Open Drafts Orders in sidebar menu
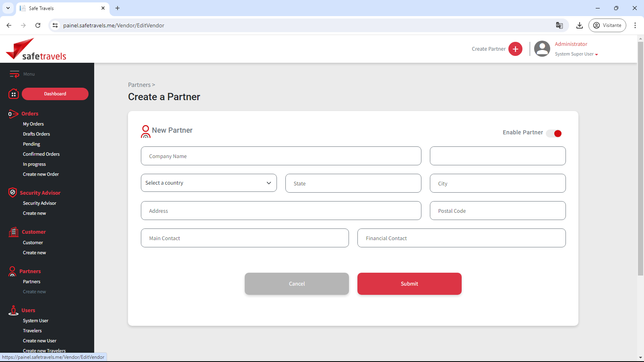Screen dimensions: 644x362 [x=36, y=134]
